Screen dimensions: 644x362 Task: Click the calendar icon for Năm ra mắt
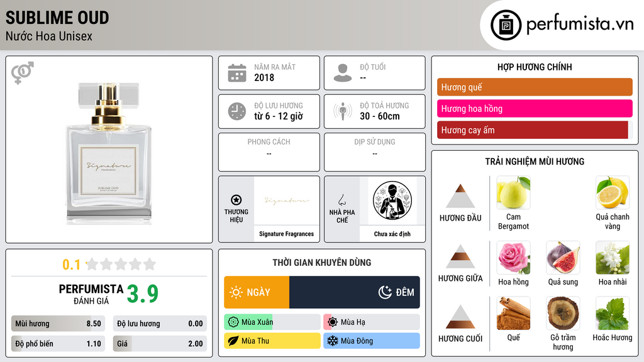coord(237,73)
